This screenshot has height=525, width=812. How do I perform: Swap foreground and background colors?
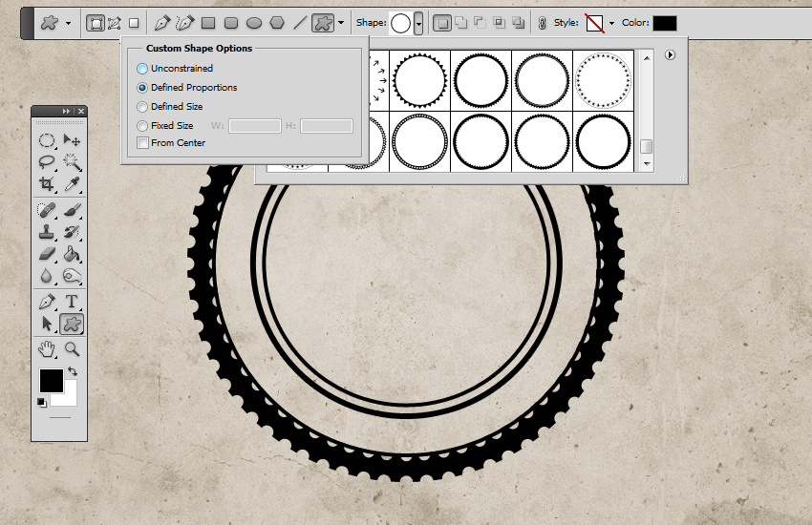[x=73, y=371]
